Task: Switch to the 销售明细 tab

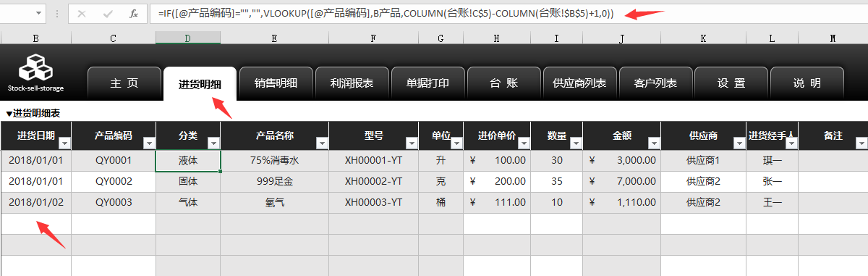Action: (x=276, y=83)
